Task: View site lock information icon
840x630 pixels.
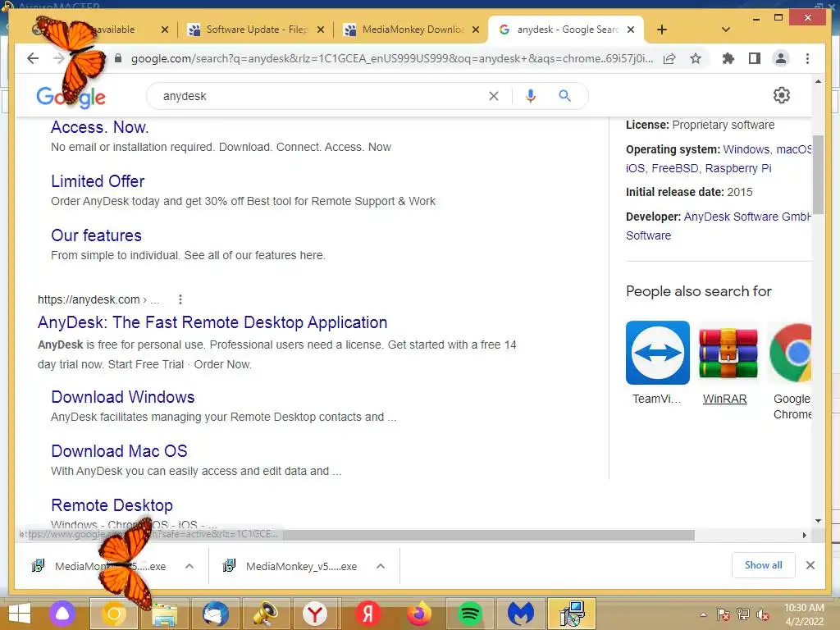Action: [x=118, y=58]
